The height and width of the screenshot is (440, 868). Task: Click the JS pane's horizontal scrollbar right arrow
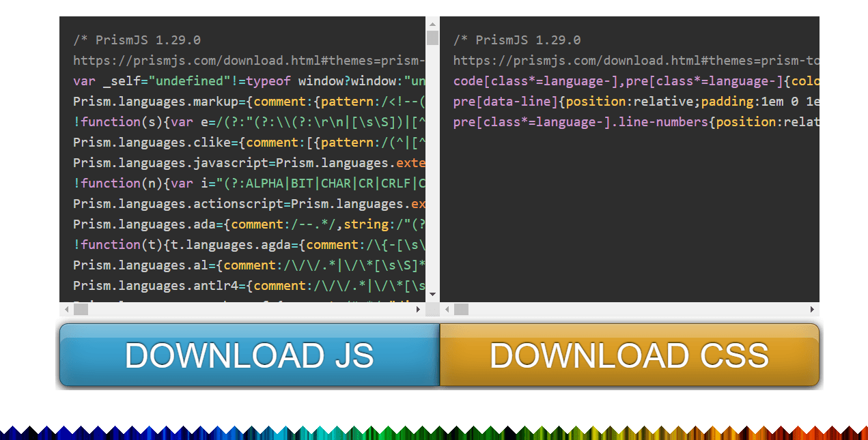coord(419,310)
